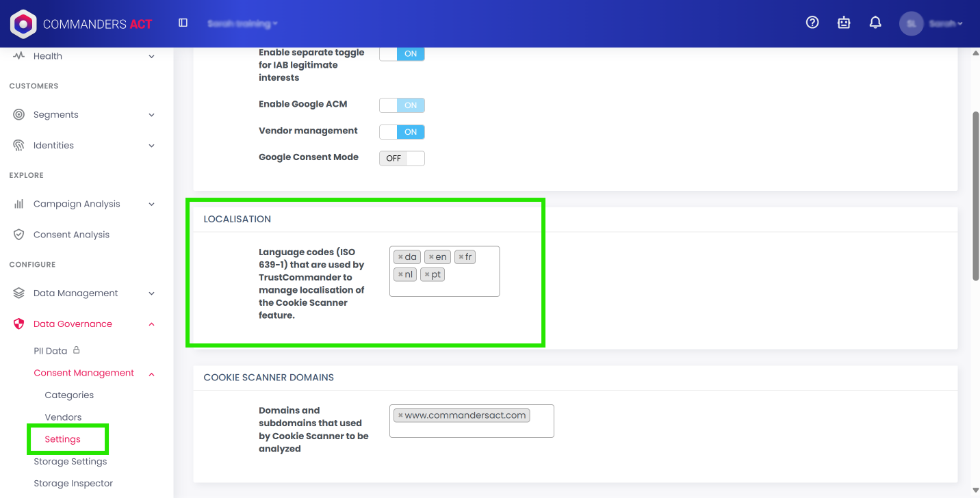980x498 pixels.
Task: Toggle the sidebar collapse icon
Action: (x=183, y=23)
